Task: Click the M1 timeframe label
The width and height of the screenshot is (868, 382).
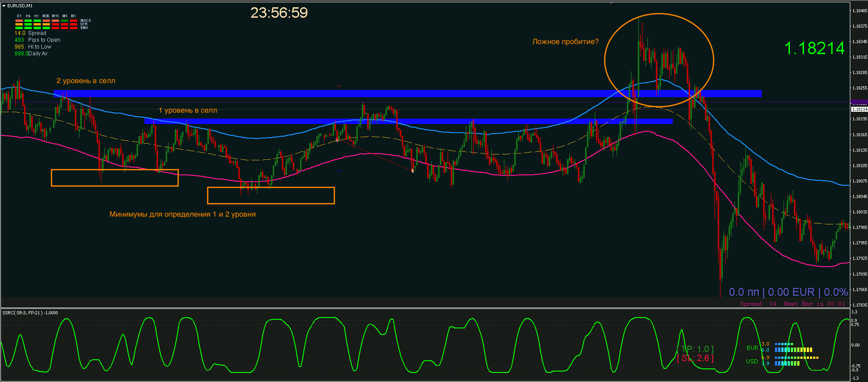Action: point(74,16)
